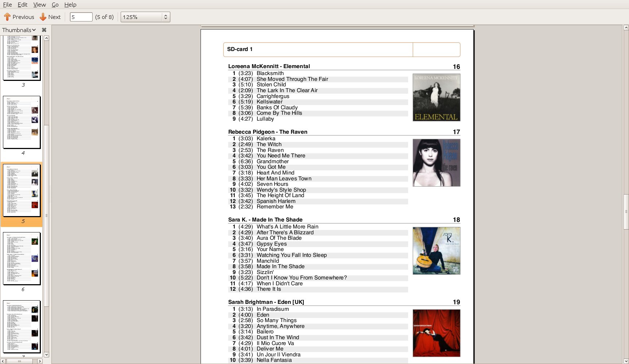Click track 'Gypsy Eyes'

(272, 244)
